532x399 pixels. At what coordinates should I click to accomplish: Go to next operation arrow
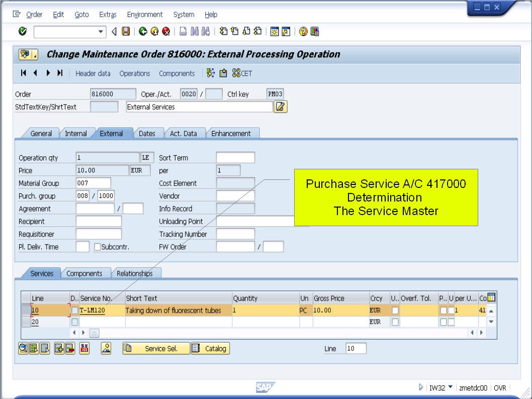[48, 73]
